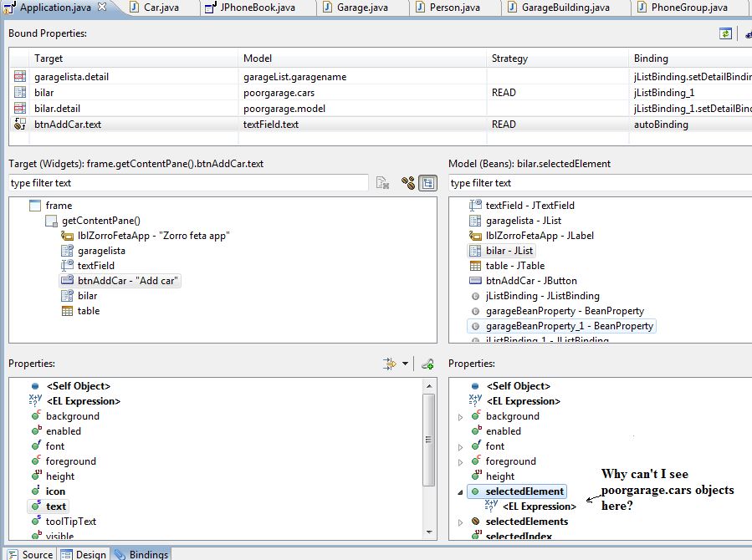The width and height of the screenshot is (752, 560).
Task: Close the Application.java tab
Action: pyautogui.click(x=102, y=7)
